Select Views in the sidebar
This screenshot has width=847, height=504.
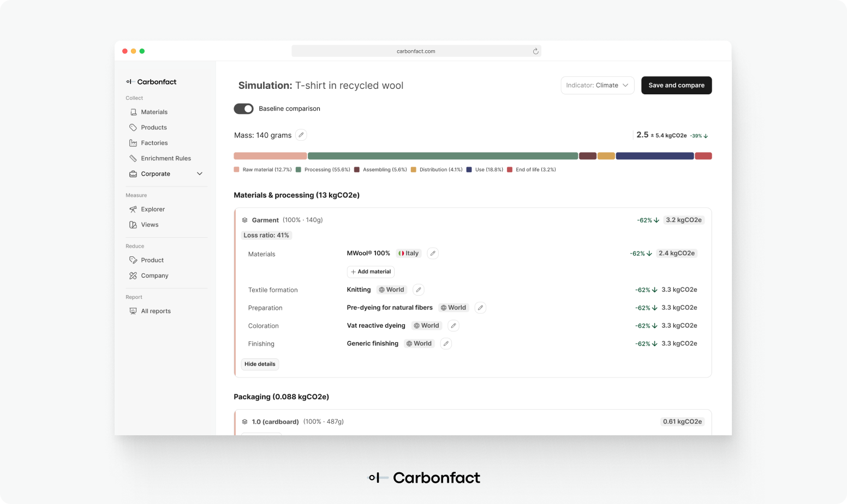click(150, 225)
